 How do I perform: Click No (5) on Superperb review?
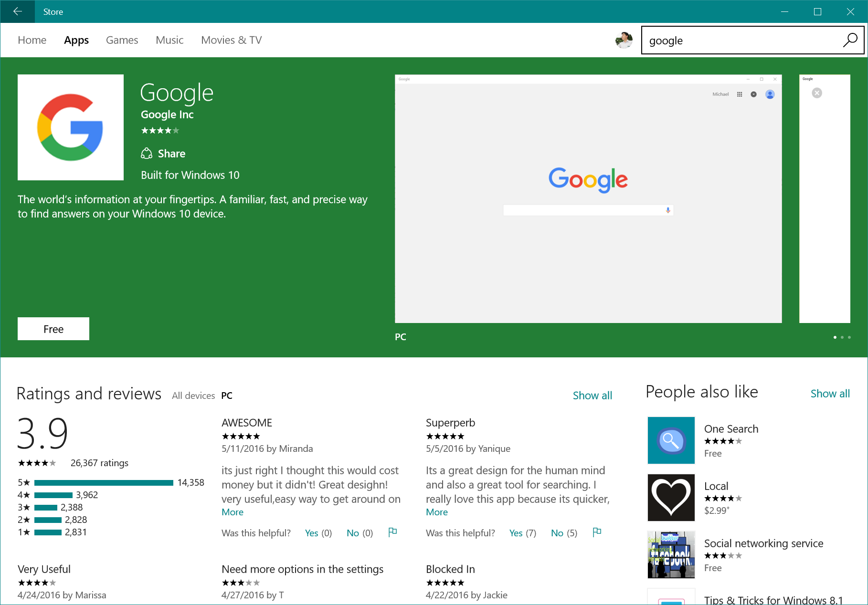(564, 533)
